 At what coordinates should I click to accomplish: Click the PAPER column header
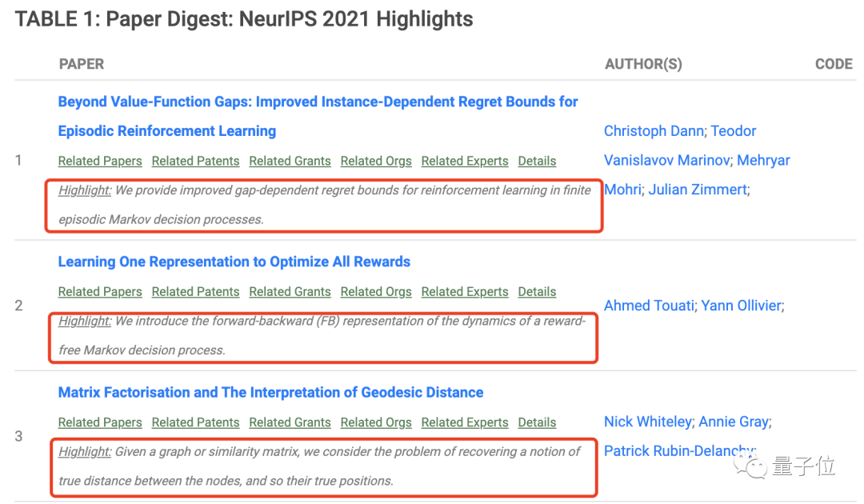[x=82, y=64]
